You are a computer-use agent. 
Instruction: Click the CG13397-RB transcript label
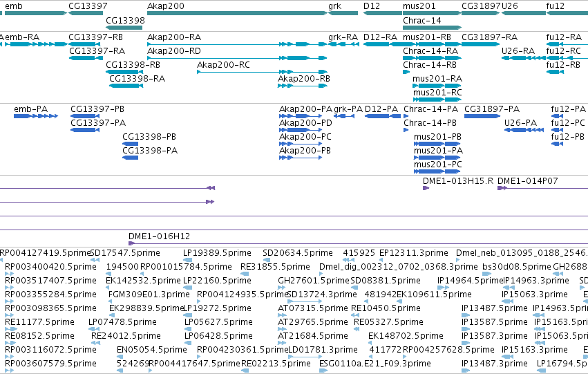tap(95, 37)
